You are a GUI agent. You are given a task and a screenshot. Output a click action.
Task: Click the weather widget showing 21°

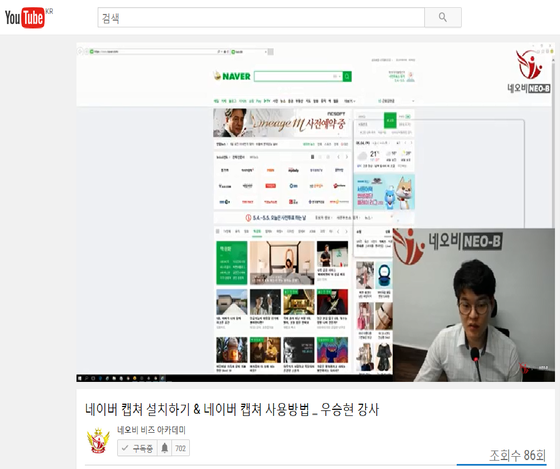[384, 155]
